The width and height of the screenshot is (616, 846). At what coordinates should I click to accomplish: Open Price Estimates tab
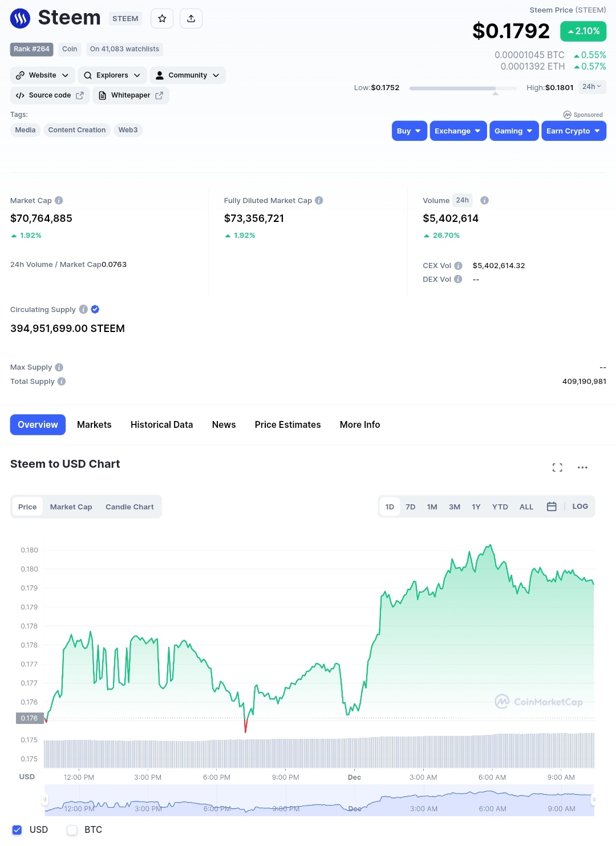click(x=288, y=425)
